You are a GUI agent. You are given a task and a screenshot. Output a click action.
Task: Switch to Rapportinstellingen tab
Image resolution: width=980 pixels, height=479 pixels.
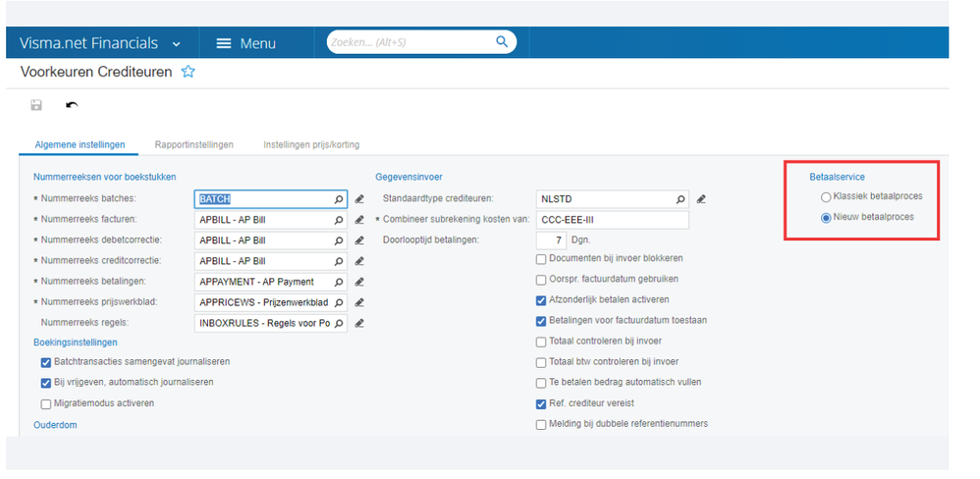pyautogui.click(x=193, y=144)
